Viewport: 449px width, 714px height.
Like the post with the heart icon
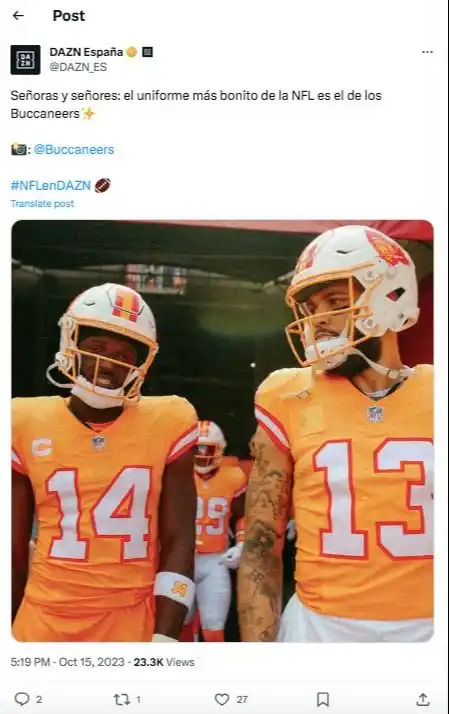[222, 699]
